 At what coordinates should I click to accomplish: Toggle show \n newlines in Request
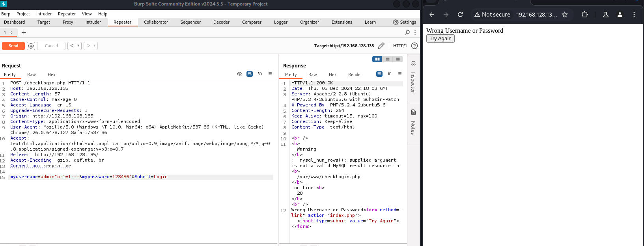(260, 74)
